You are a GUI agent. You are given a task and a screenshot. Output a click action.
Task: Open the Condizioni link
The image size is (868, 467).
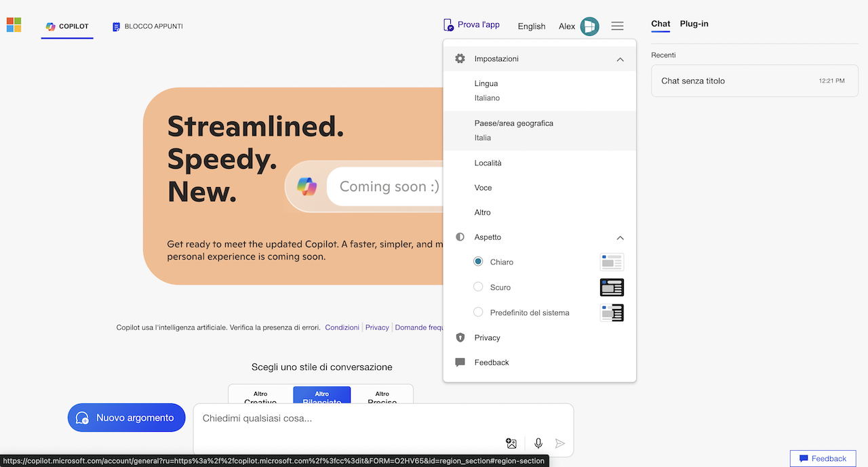coord(342,327)
